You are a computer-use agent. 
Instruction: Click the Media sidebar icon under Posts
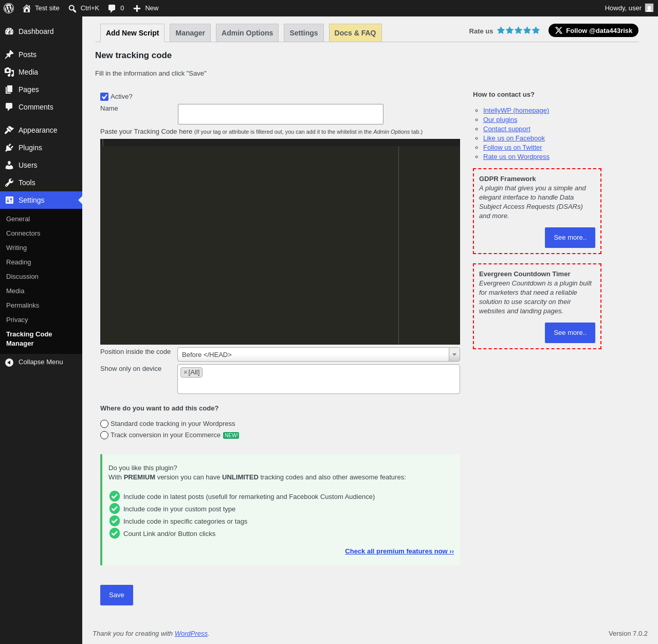pos(9,72)
